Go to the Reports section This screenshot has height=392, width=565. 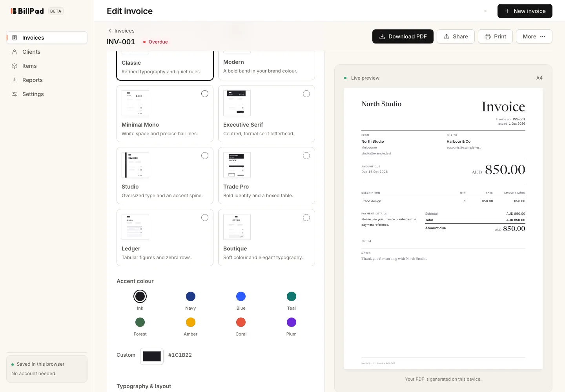coord(47,80)
